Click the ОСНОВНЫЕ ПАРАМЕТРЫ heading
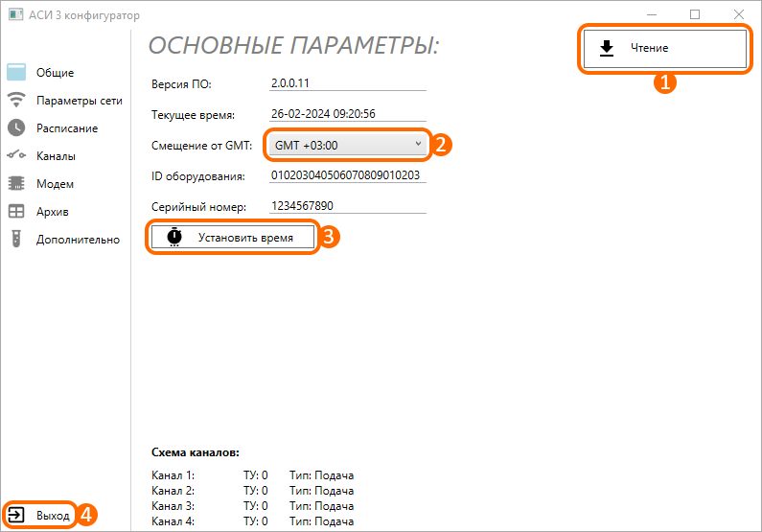 [293, 46]
